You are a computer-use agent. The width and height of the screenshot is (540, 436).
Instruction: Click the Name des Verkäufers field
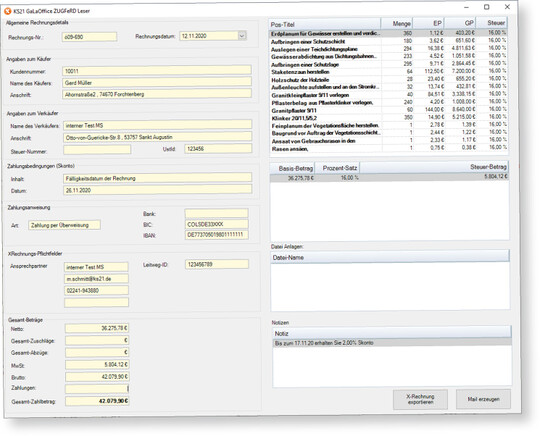[157, 125]
